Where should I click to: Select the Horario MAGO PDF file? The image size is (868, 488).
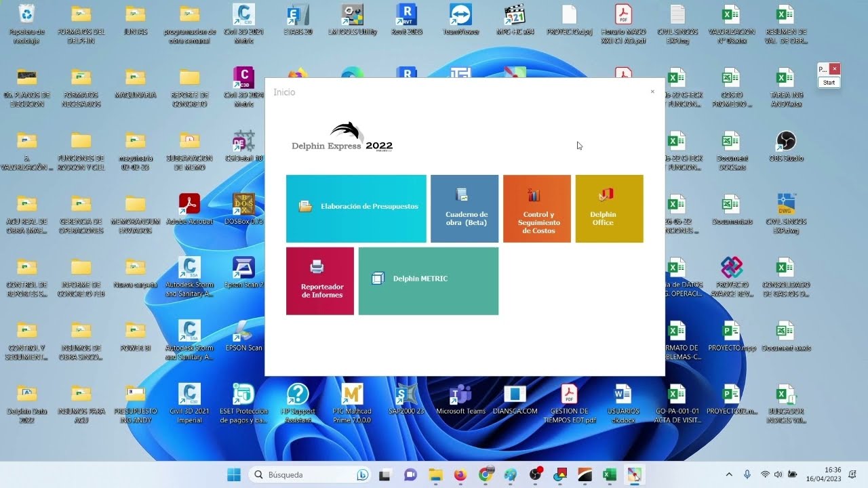coord(623,23)
